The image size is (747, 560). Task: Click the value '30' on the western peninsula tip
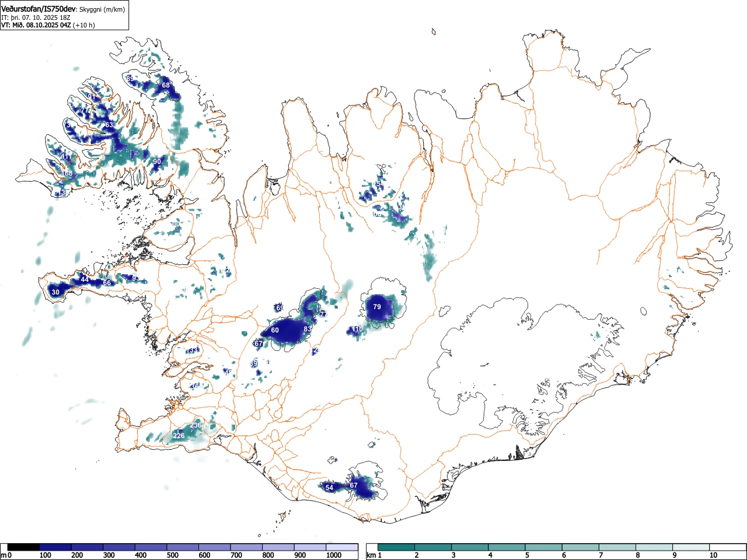coord(55,292)
